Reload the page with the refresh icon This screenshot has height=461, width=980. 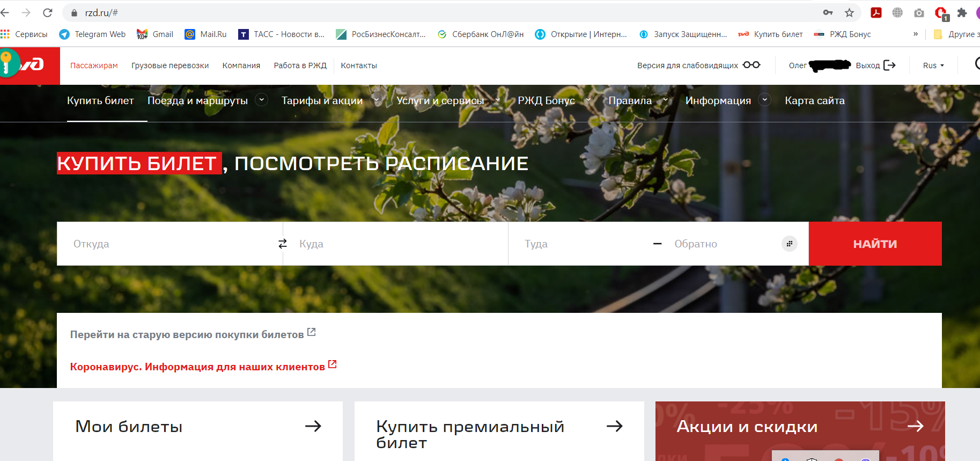point(48,13)
